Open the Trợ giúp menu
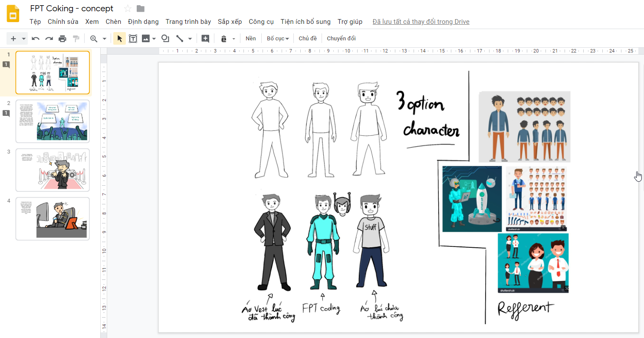Screen dimensions: 644x338 point(350,22)
